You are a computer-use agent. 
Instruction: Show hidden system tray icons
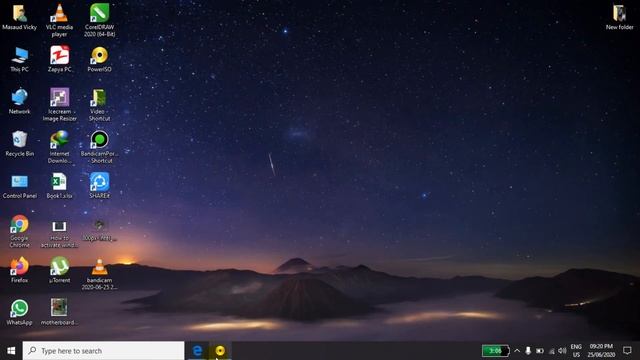click(517, 351)
